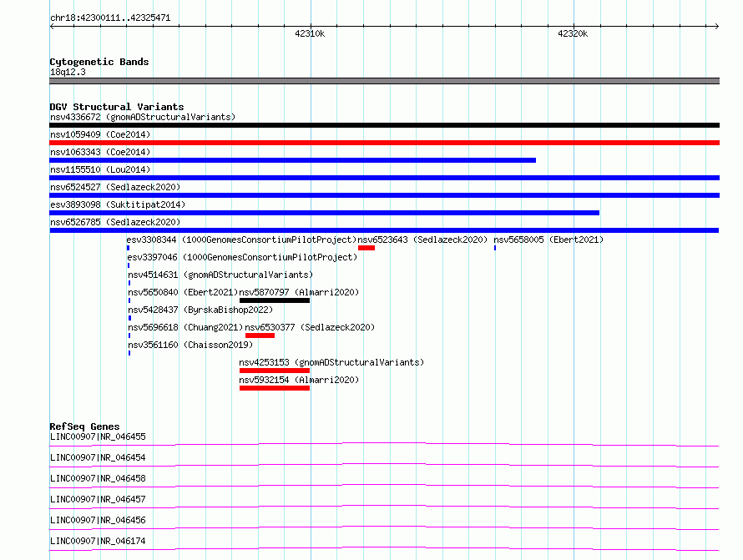The height and width of the screenshot is (560, 743).
Task: Open LINC00907|NR_046456 gene label
Action: pyautogui.click(x=98, y=520)
